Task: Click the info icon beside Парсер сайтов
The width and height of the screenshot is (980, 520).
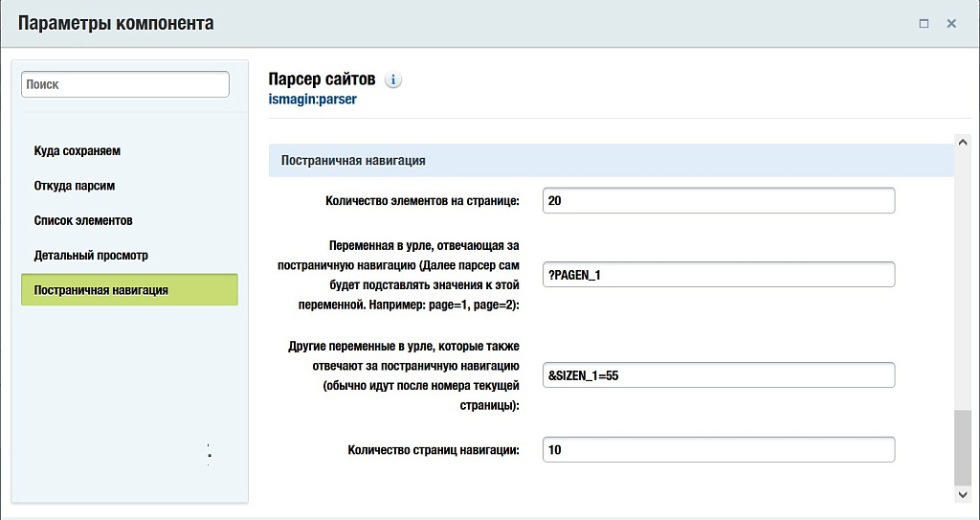Action: pos(393,80)
